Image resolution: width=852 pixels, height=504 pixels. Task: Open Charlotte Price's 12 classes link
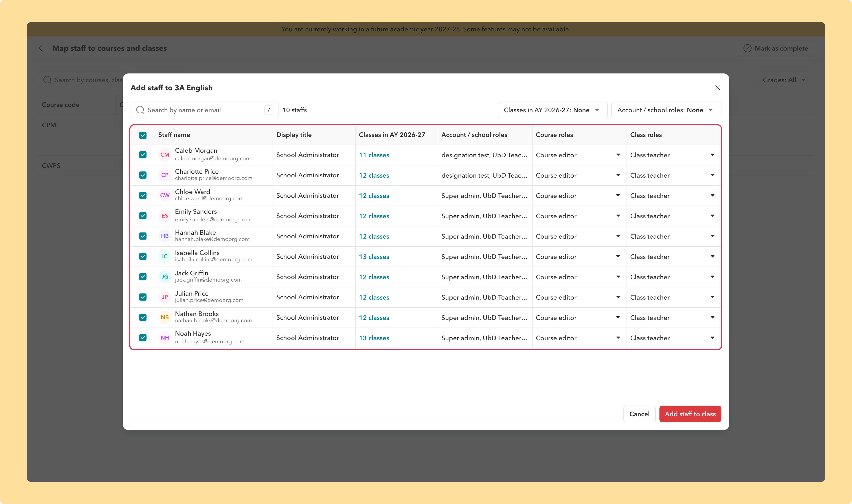[x=374, y=176]
